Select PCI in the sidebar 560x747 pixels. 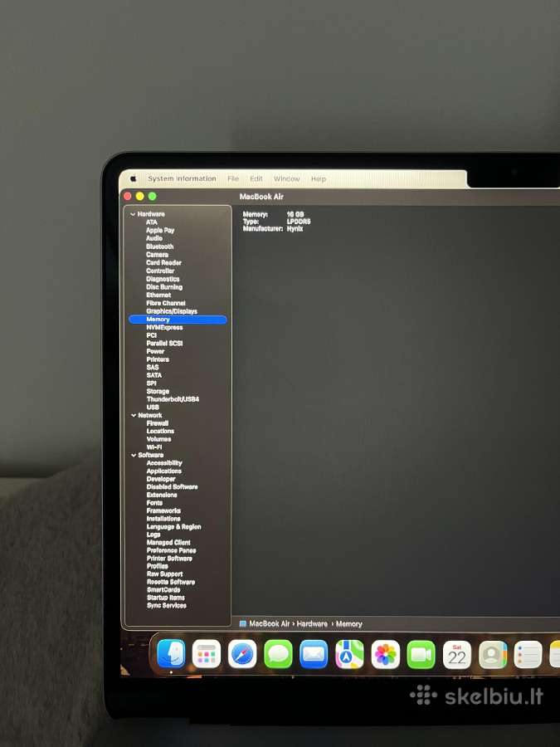click(152, 335)
